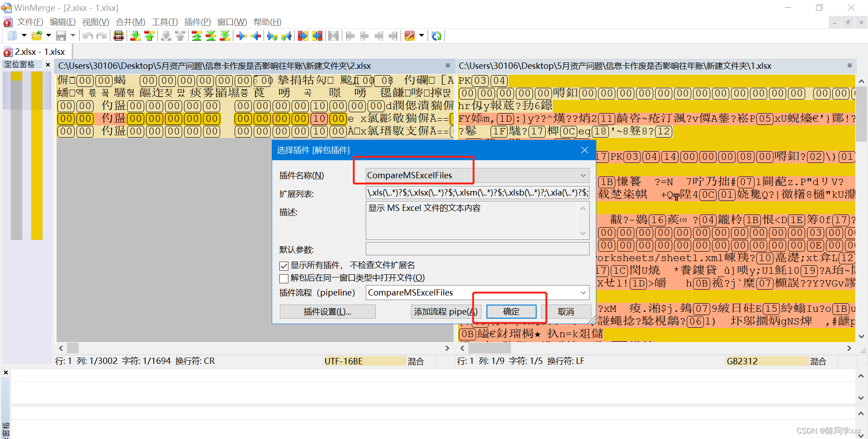Copy difference to right icon
Viewport: 868px width, 439px height.
pyautogui.click(x=241, y=36)
